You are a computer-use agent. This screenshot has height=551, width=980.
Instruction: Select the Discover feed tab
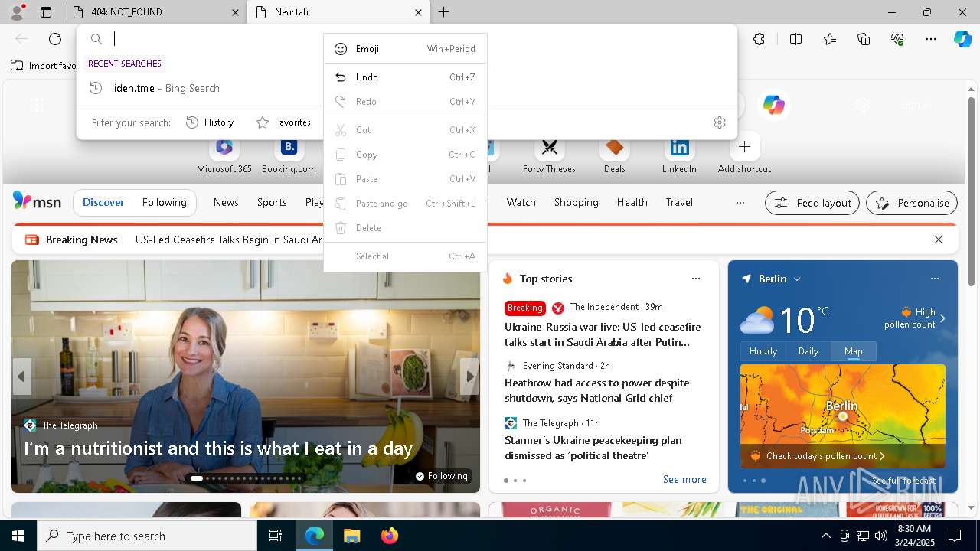click(103, 202)
